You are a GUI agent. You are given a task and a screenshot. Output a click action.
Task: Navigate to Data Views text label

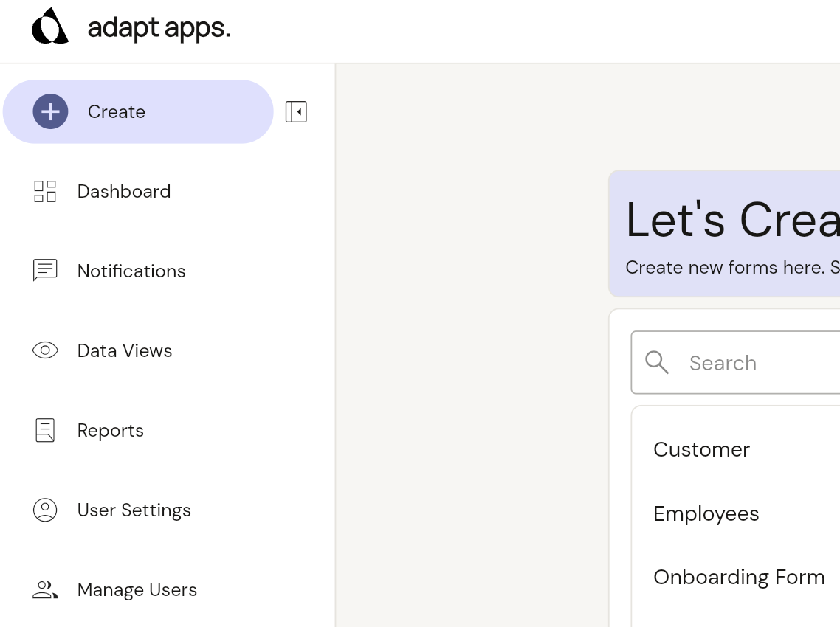point(125,350)
